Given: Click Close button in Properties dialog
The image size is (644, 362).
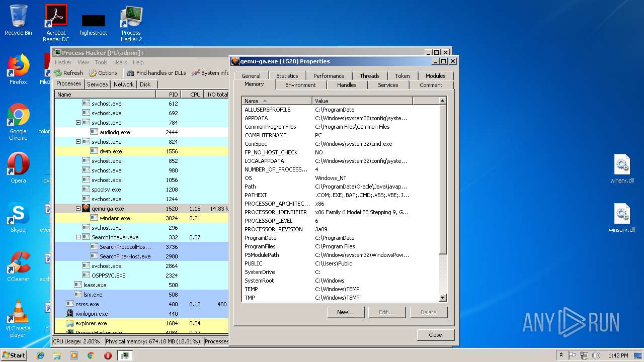Looking at the screenshot, I should click(x=435, y=335).
